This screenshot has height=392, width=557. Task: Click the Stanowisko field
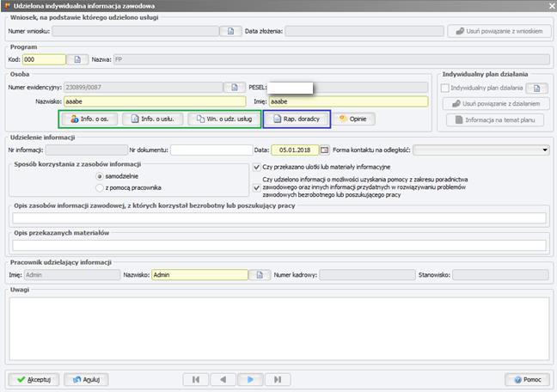click(x=501, y=275)
